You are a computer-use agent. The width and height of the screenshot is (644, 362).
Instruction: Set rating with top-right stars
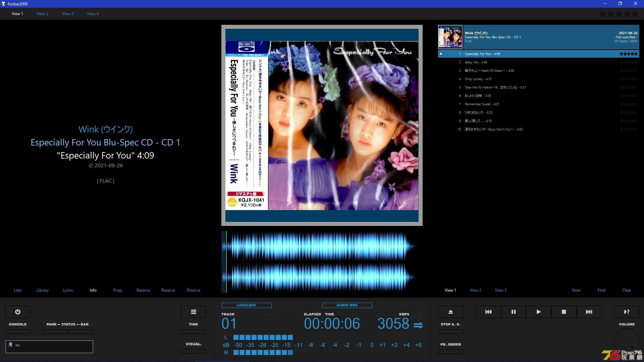point(619,14)
